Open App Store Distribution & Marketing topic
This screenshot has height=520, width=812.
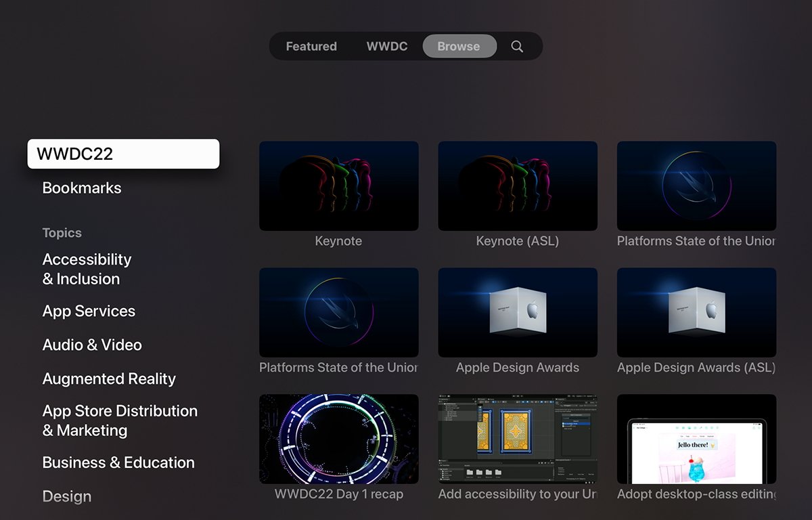pyautogui.click(x=120, y=420)
